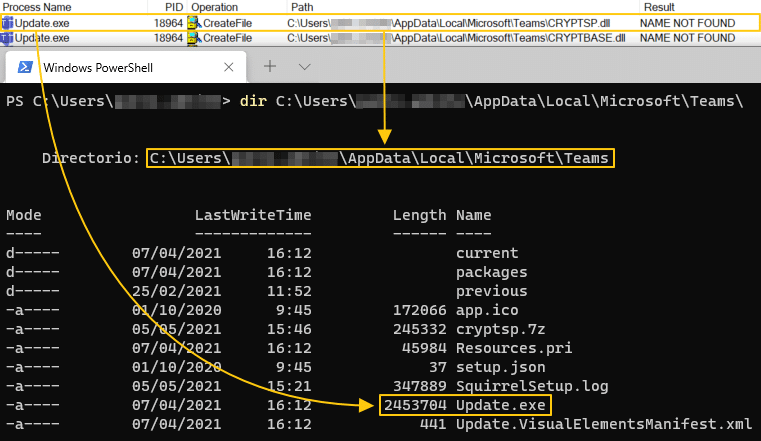Click NAME NOT FOUND result for CRYPTBASE.dll
Screen dimensions: 761x441
687,38
